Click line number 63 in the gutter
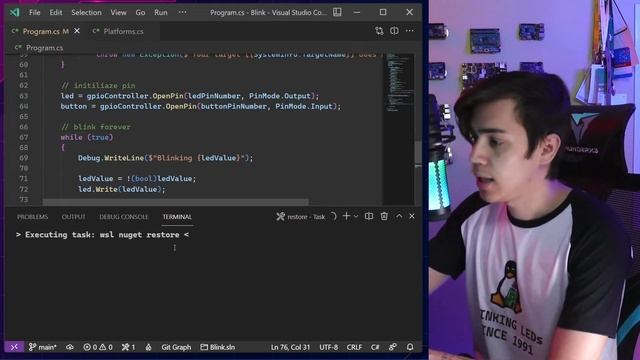 tap(24, 96)
